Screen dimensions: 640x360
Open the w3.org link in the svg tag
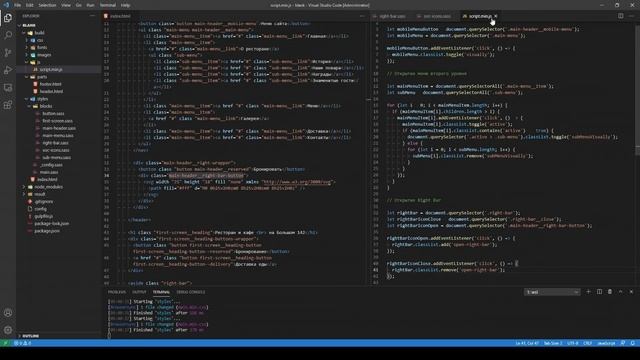[296, 182]
